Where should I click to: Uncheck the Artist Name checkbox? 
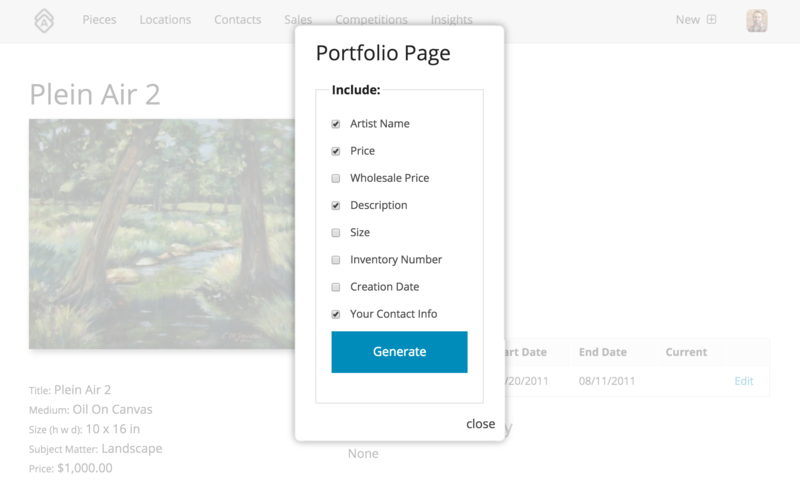point(336,124)
